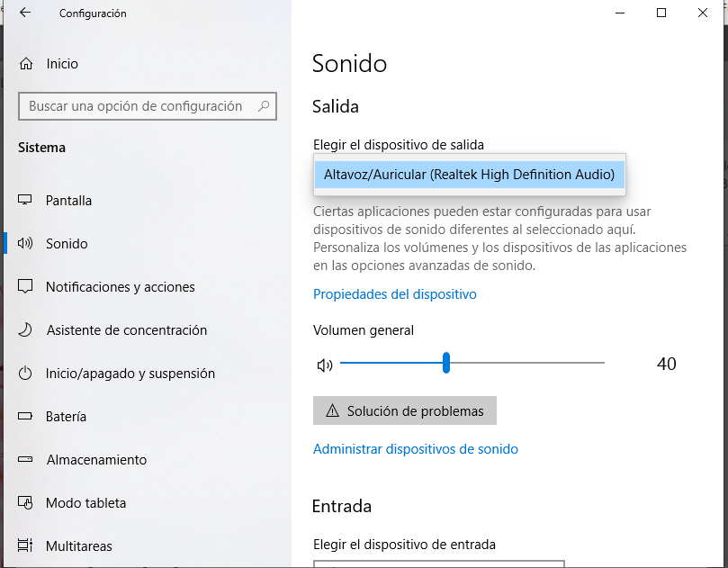The width and height of the screenshot is (728, 568).
Task: Launch Solución de problemas
Action: (404, 410)
